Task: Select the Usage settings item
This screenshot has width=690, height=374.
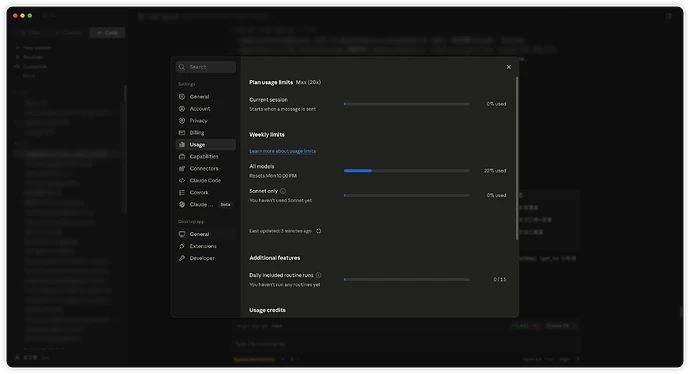Action: (x=206, y=144)
